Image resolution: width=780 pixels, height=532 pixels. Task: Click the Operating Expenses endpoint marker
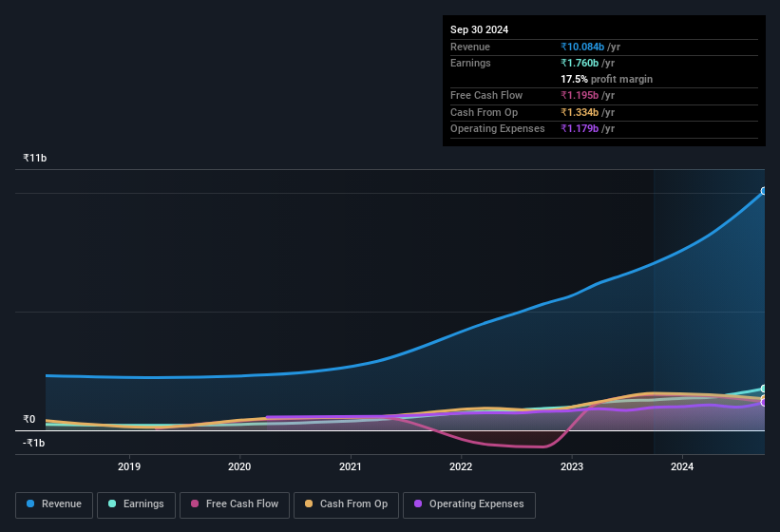764,403
